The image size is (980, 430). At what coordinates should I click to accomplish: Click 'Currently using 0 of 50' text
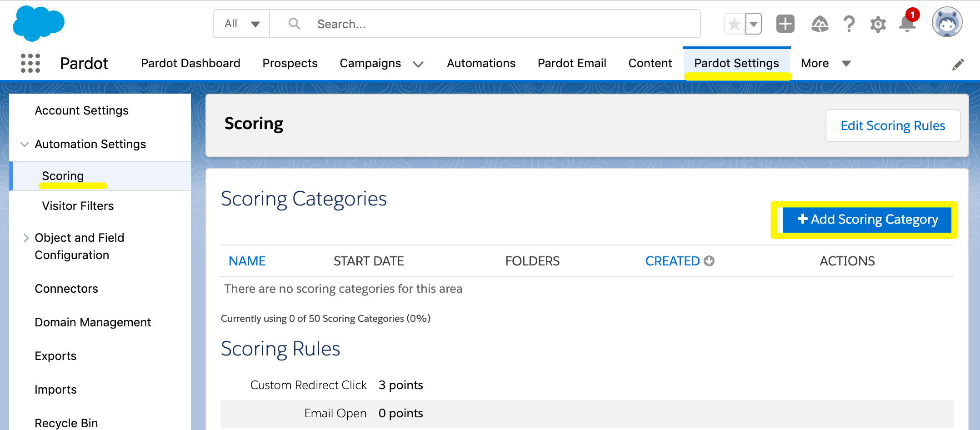click(x=325, y=318)
